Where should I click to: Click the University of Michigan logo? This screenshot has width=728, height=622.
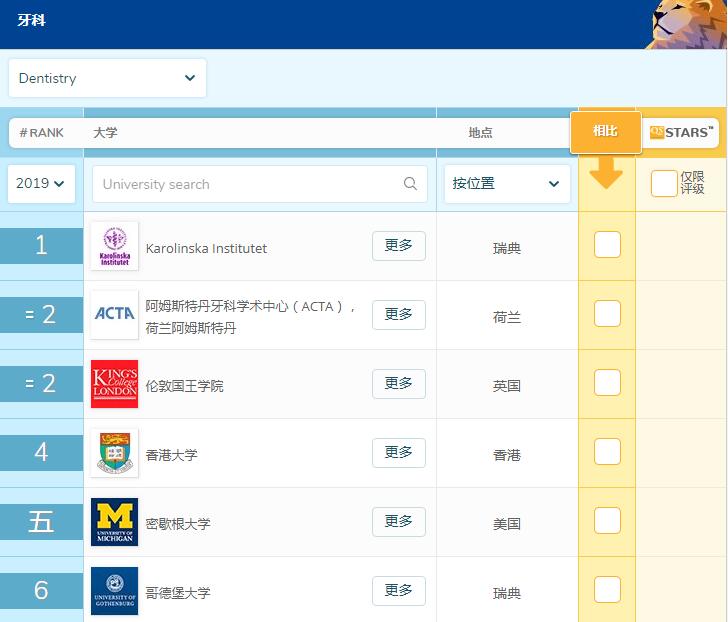click(x=114, y=522)
